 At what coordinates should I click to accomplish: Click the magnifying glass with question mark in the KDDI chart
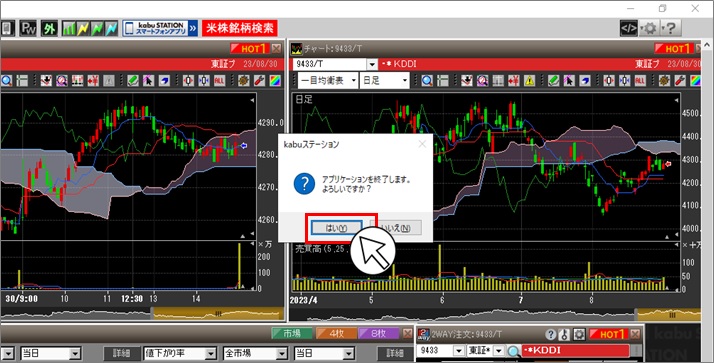pyautogui.click(x=483, y=81)
